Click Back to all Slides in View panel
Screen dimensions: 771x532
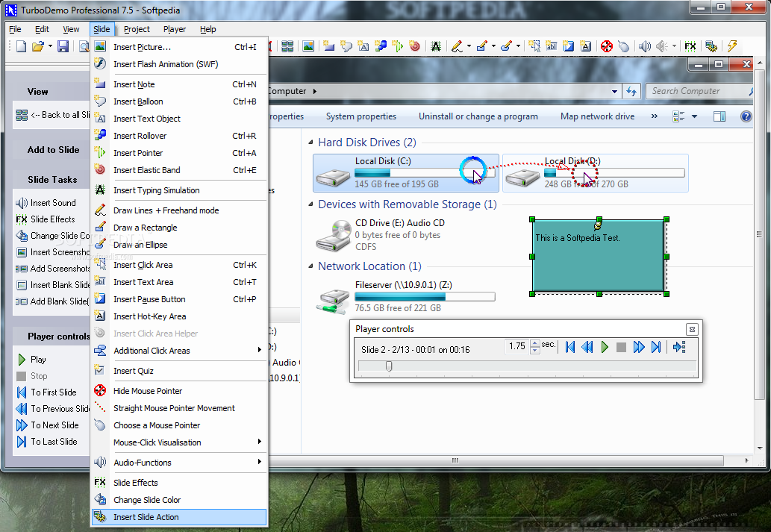[x=52, y=115]
